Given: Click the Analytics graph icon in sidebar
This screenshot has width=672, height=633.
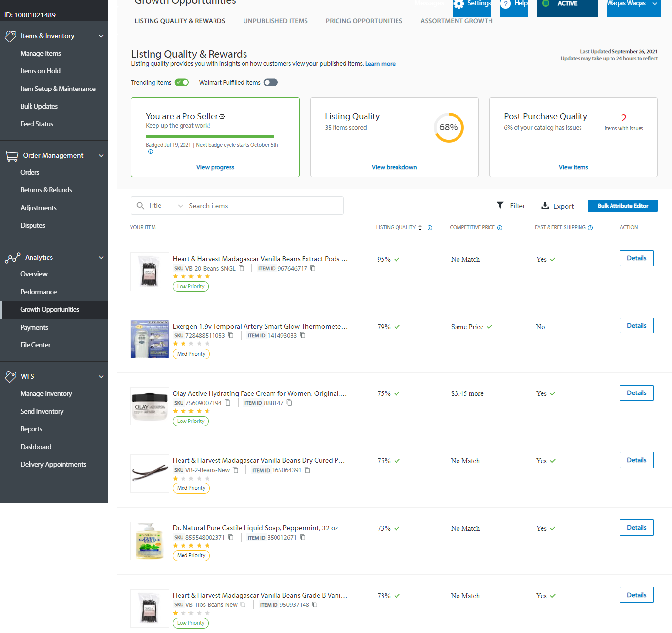Looking at the screenshot, I should coord(12,258).
